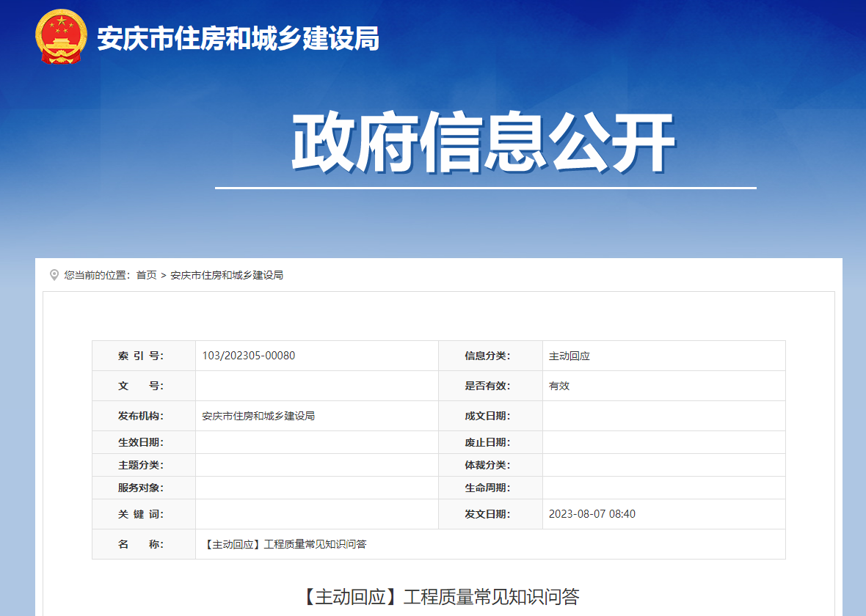866x616 pixels.
Task: Click the 服务对象 table label
Action: tap(144, 487)
